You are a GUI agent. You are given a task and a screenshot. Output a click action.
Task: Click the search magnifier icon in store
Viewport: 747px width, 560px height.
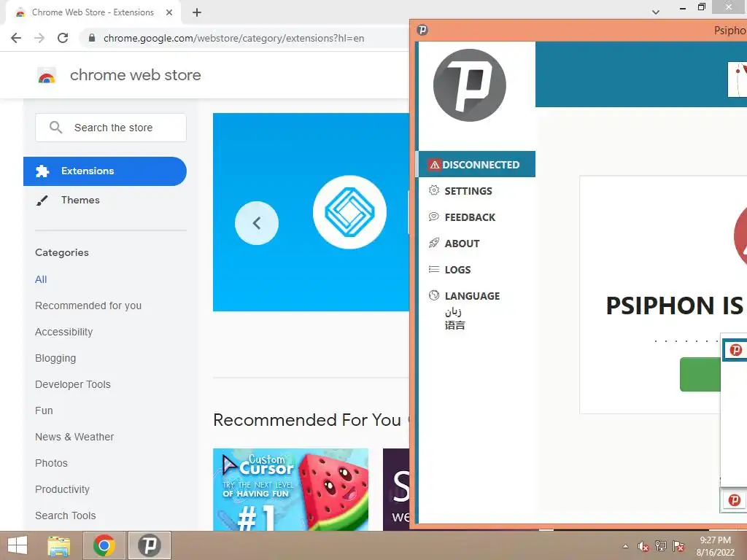[55, 127]
